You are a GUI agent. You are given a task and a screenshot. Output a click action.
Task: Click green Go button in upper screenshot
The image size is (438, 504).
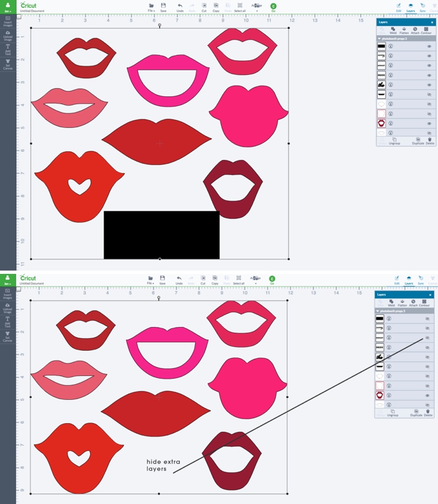coord(273,6)
